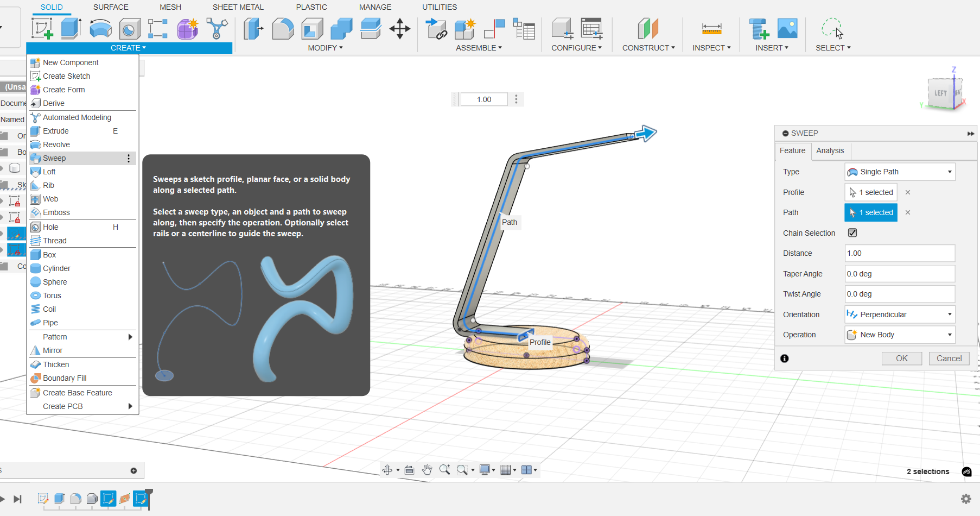The image size is (980, 516).
Task: Choose Loft from the Create menu
Action: pyautogui.click(x=49, y=172)
